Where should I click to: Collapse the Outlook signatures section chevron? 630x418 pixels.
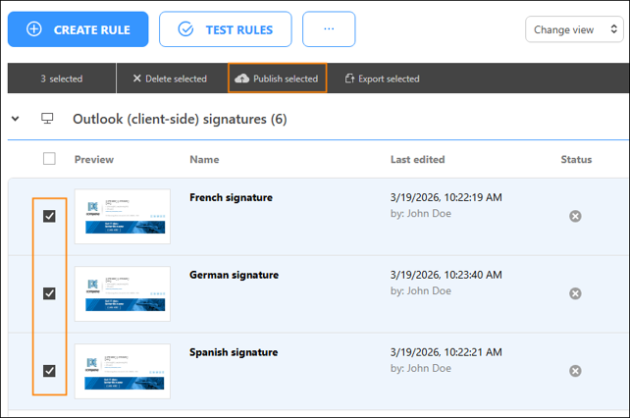(15, 119)
